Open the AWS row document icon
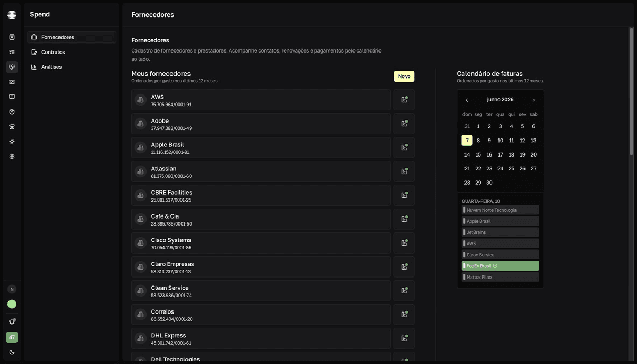 coord(404,100)
